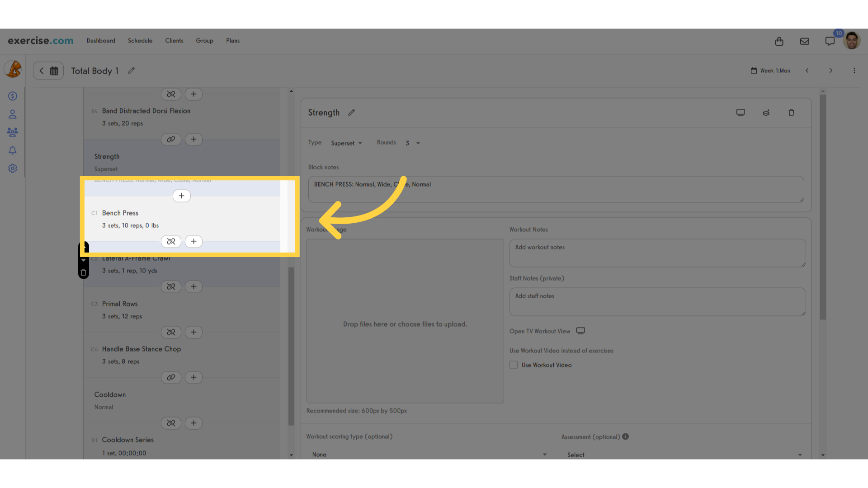The image size is (868, 488).
Task: Click the share/export icon next to Strength title
Action: pyautogui.click(x=766, y=113)
